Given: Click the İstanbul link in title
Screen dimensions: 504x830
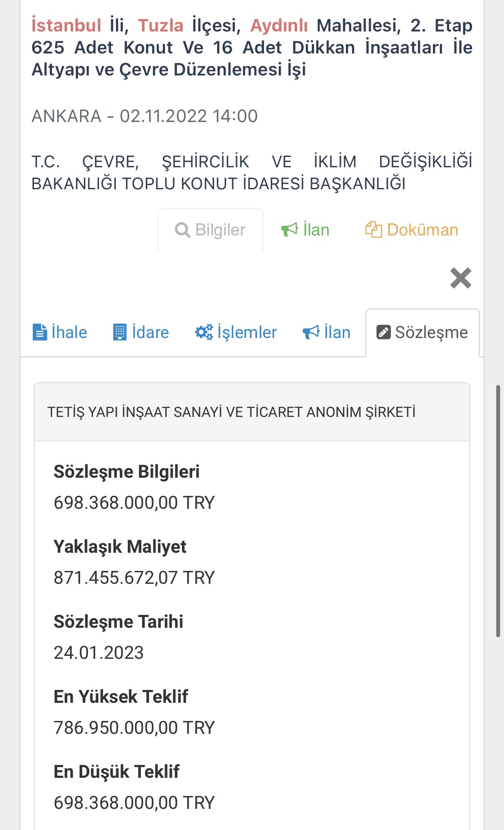Looking at the screenshot, I should tap(66, 25).
